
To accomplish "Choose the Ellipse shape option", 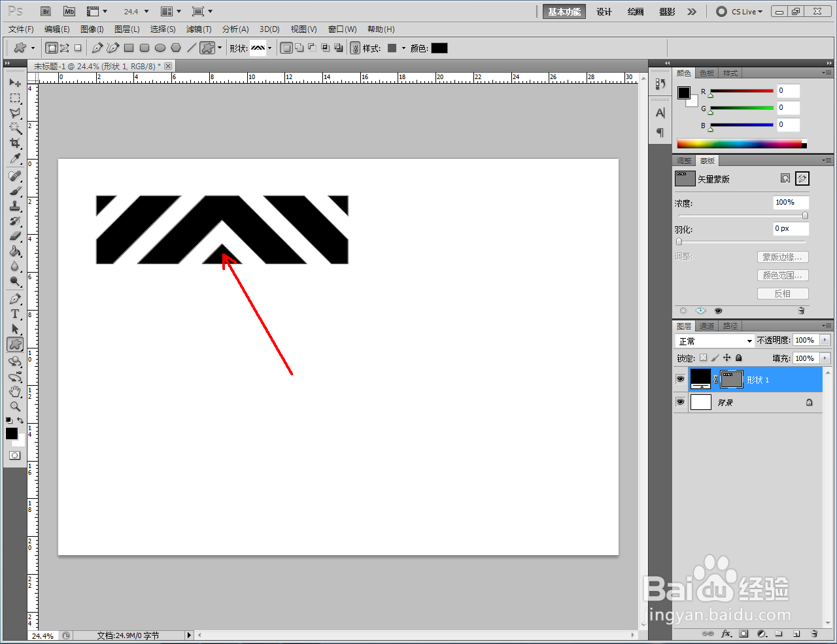I will (x=160, y=48).
